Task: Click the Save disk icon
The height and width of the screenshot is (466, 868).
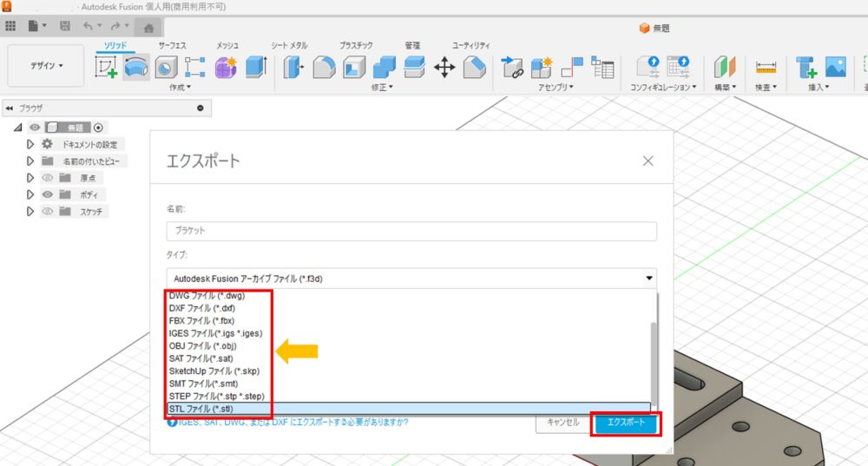Action: [x=65, y=26]
